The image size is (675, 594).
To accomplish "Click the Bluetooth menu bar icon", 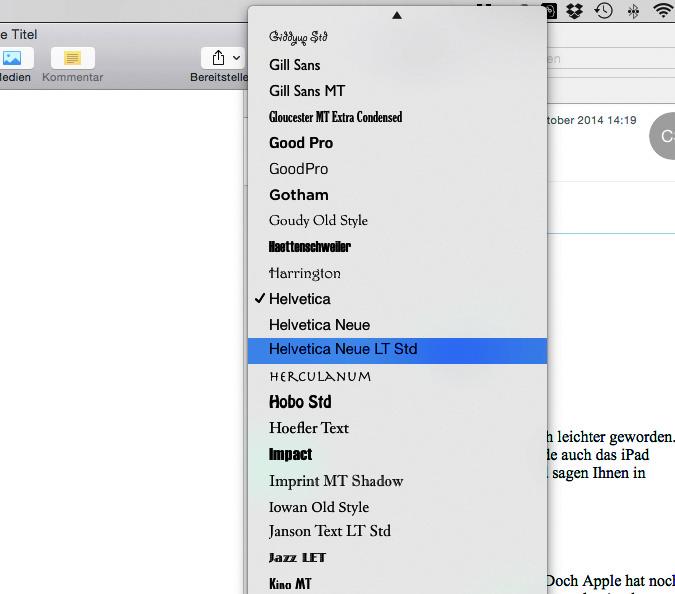I will (x=633, y=11).
